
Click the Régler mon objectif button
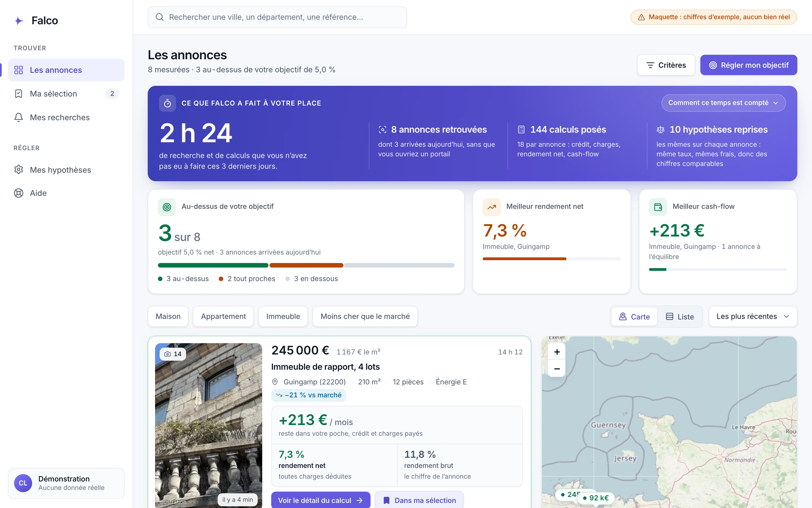click(x=749, y=65)
